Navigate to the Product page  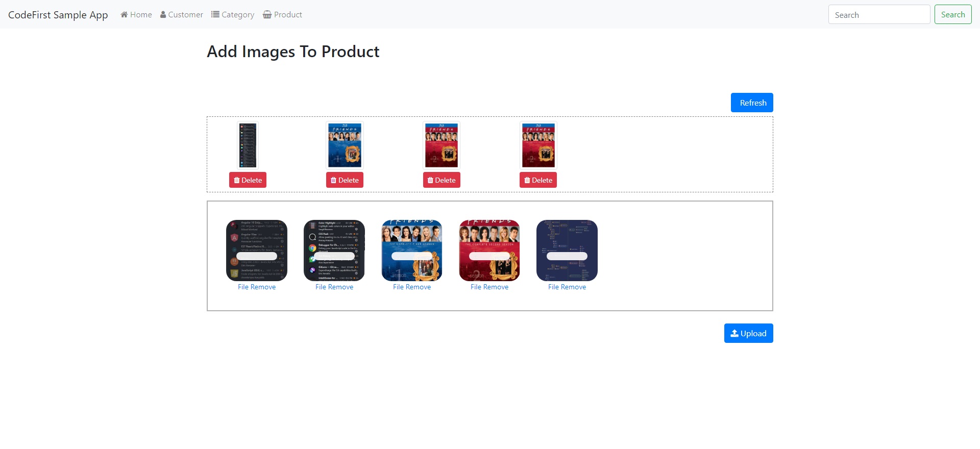coord(282,15)
